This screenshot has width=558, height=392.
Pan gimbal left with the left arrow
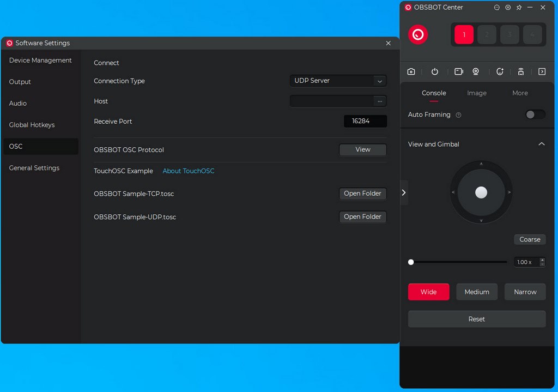pos(453,192)
